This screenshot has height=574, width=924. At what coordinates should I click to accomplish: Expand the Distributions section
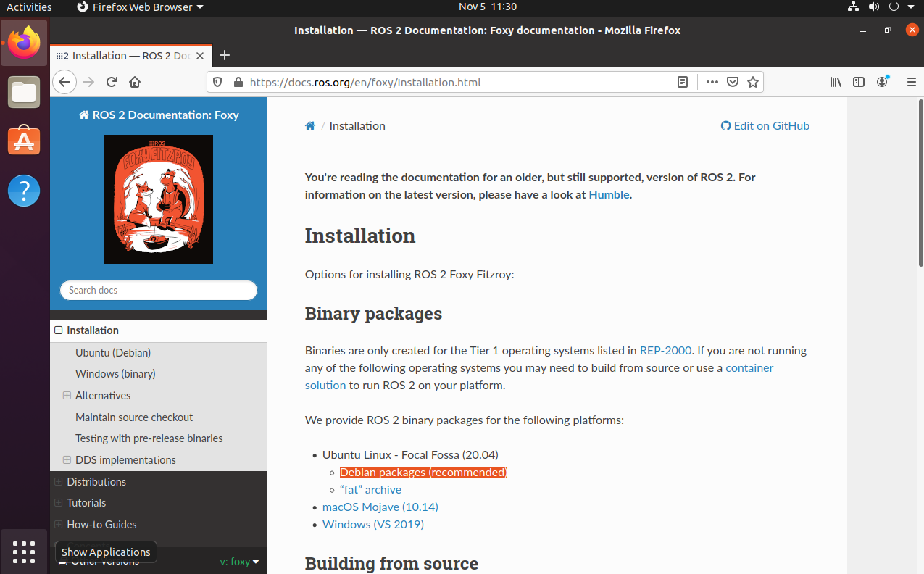pos(59,481)
